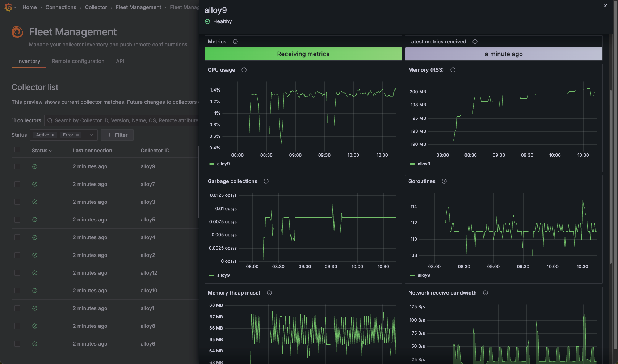View CPU usage panel info icon
618x364 pixels.
[244, 70]
